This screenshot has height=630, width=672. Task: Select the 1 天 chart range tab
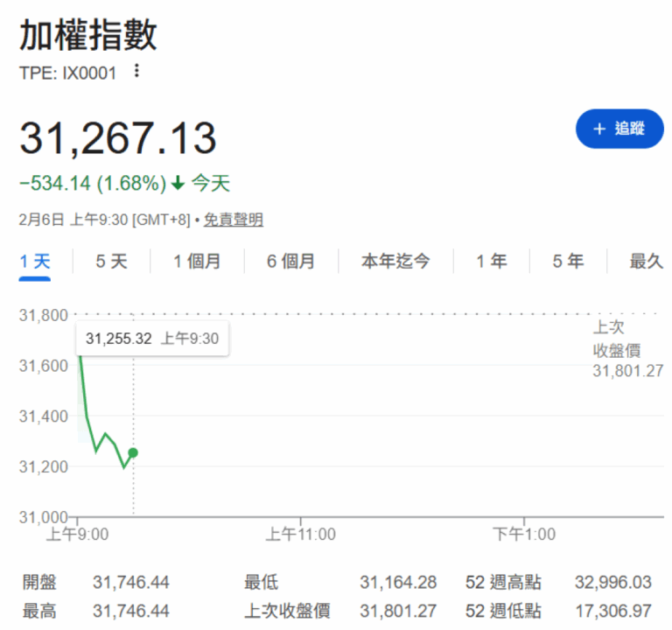coord(35,261)
